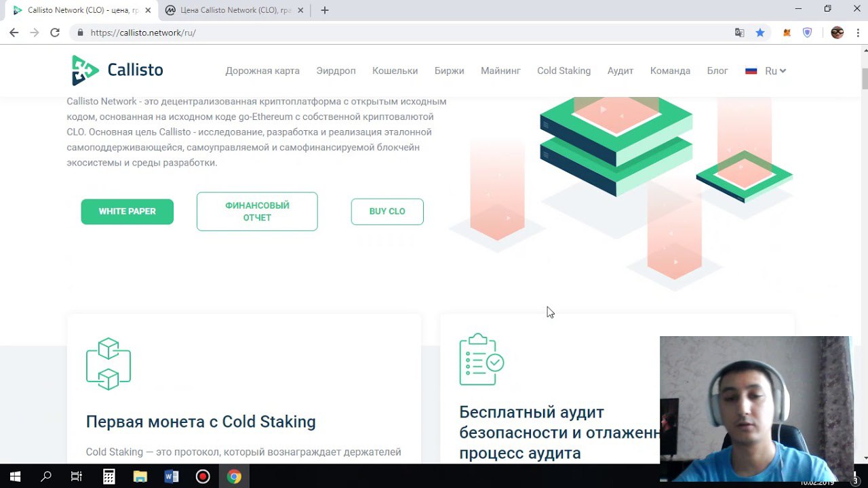Open the shield extension icon

coord(807,33)
